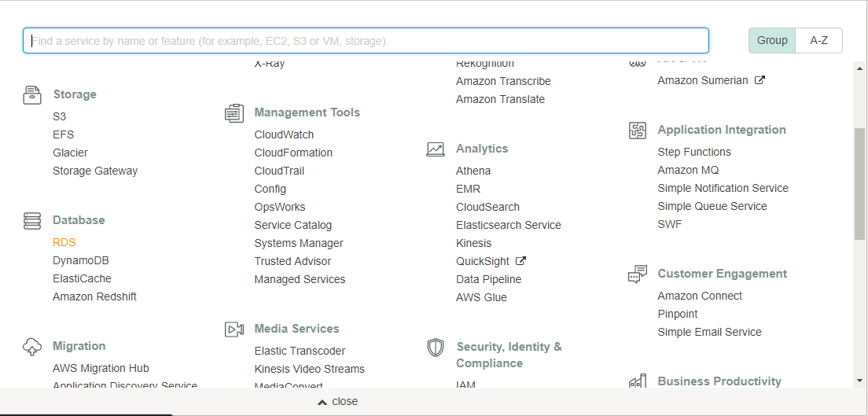
Task: Click the Customer Engagement icon
Action: [638, 274]
